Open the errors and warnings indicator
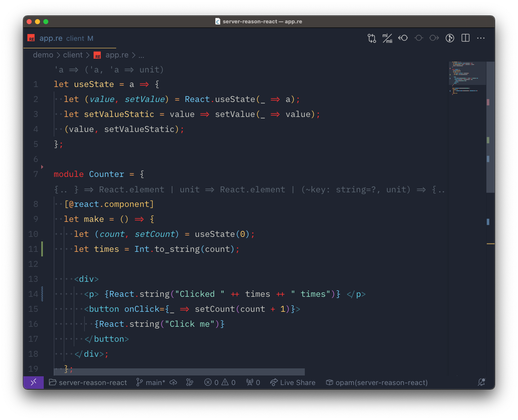 (x=220, y=383)
